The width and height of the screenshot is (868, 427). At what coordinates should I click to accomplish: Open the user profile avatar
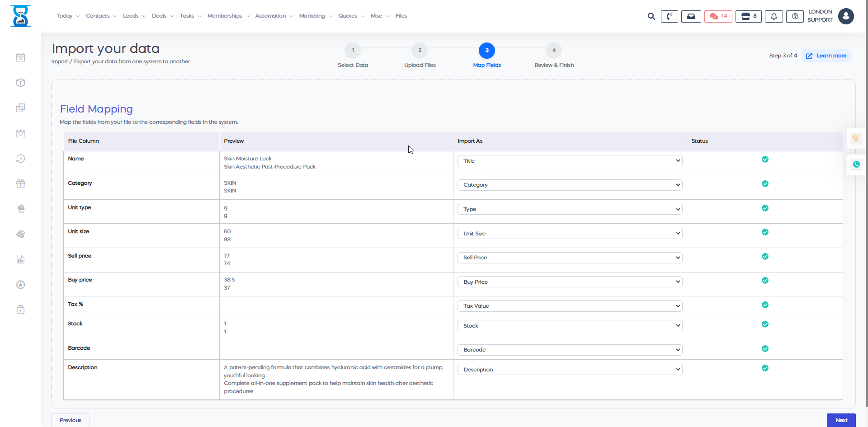pyautogui.click(x=846, y=16)
